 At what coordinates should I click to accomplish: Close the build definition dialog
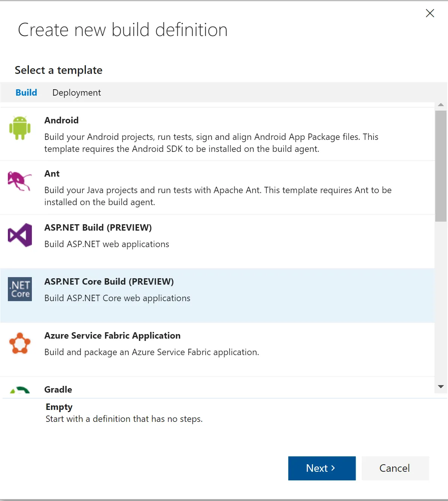430,13
